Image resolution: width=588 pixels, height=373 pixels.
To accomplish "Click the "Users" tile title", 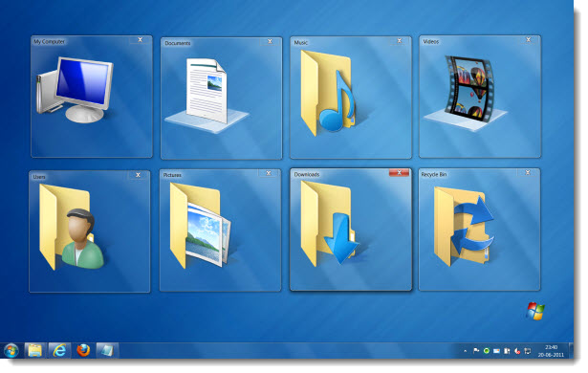I will coord(39,177).
